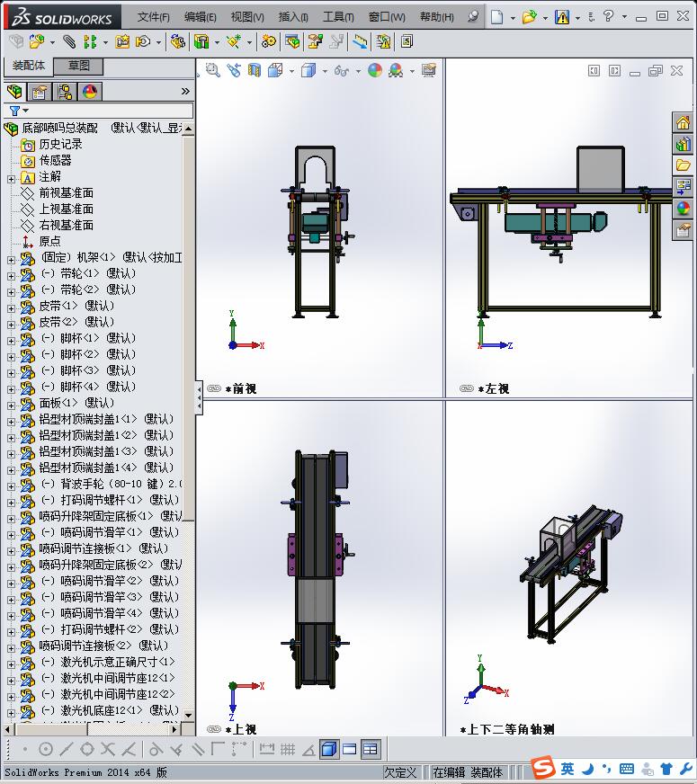
Task: Click the Exploded View icon
Action: click(x=315, y=41)
